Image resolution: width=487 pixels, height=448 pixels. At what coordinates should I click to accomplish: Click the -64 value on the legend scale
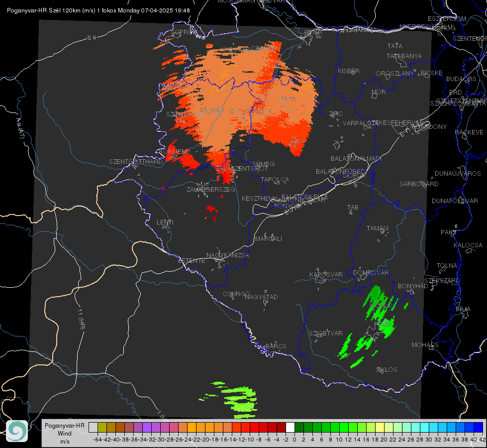(97, 440)
